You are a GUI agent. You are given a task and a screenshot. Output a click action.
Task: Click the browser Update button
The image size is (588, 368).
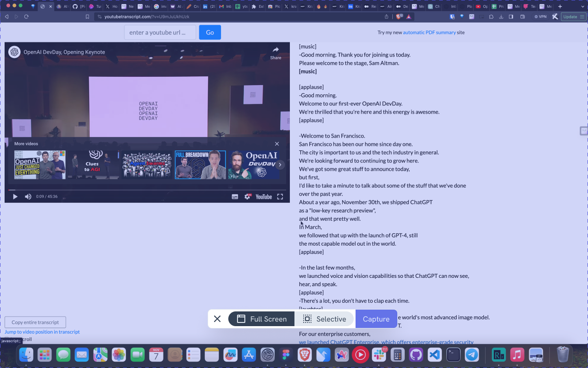pos(573,17)
